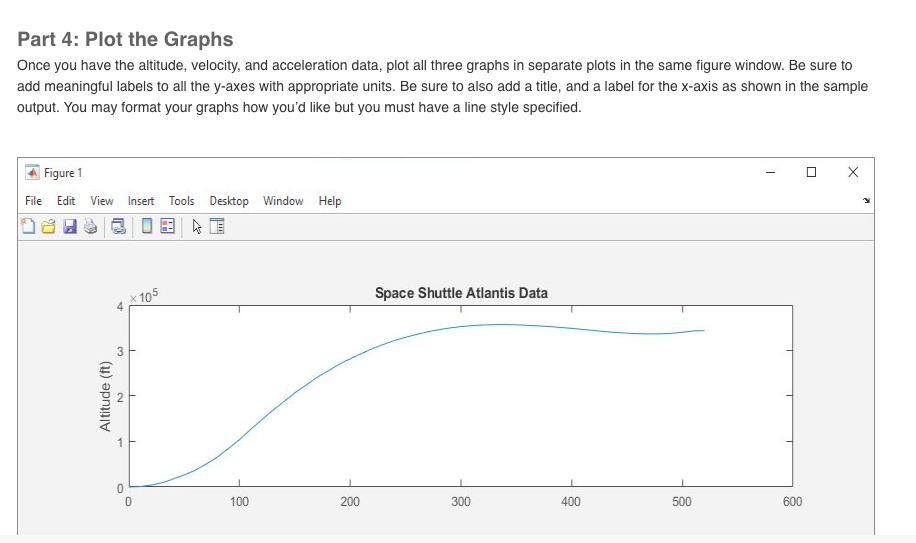Open the Help menu
Image resolution: width=916 pixels, height=543 pixels.
(x=330, y=201)
